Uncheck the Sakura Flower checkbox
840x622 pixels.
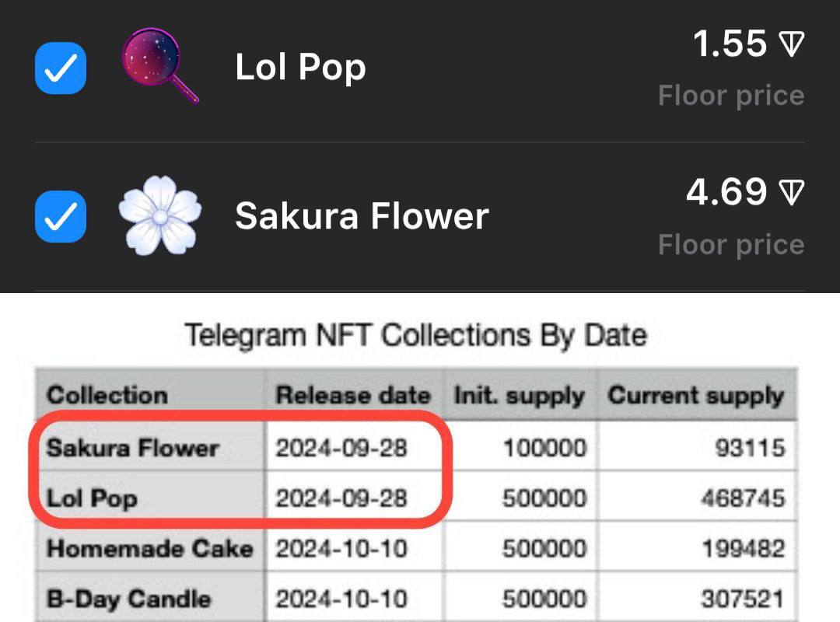pyautogui.click(x=61, y=216)
